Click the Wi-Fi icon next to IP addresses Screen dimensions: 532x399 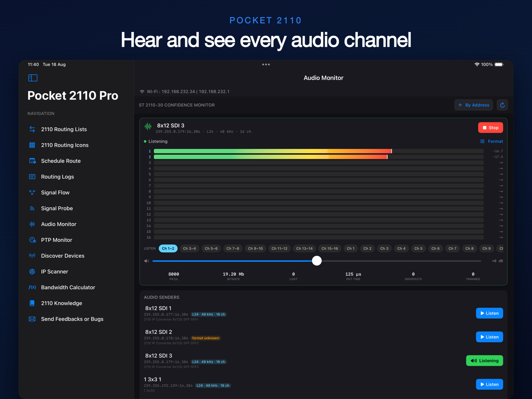point(142,91)
